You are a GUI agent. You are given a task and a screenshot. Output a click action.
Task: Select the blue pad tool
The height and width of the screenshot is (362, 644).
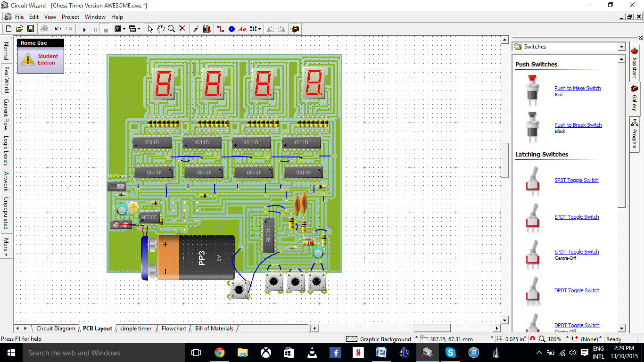tap(231, 29)
